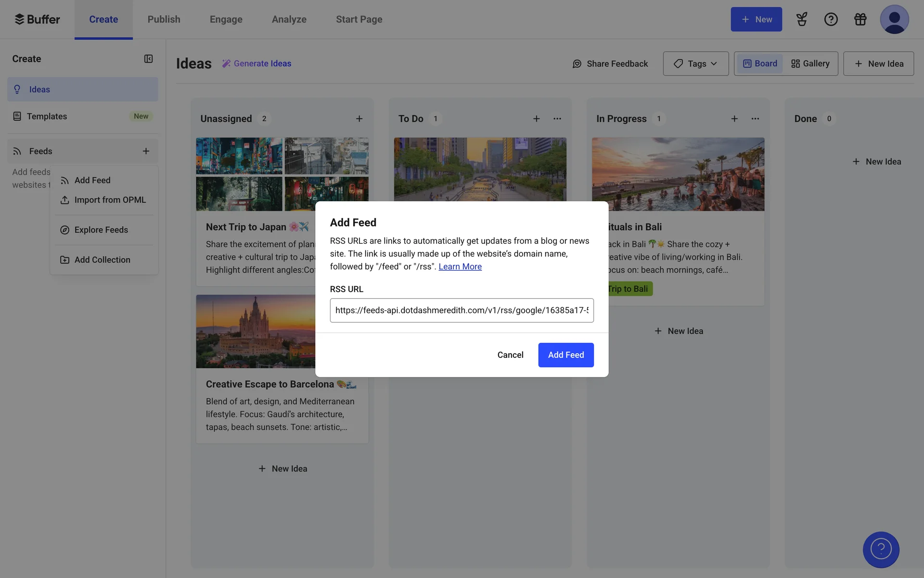
Task: Click the sprout plant icon in top bar
Action: [801, 19]
